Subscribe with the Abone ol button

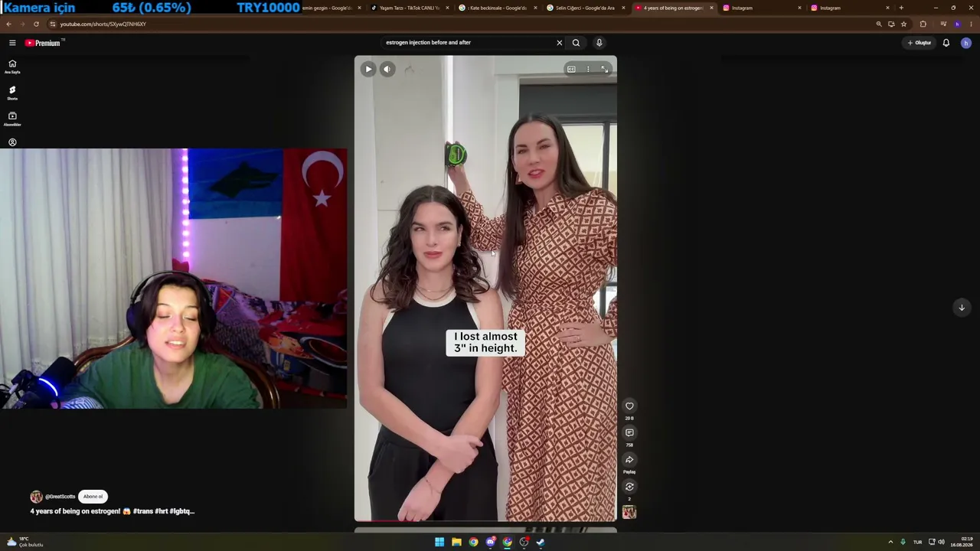[x=93, y=497]
